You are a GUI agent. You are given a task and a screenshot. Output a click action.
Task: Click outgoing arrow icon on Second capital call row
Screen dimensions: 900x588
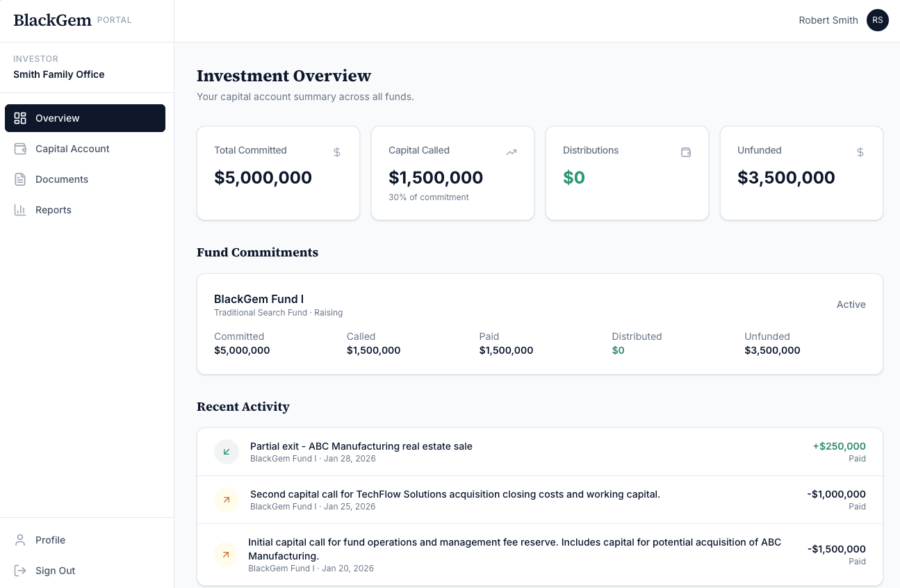[x=227, y=500]
